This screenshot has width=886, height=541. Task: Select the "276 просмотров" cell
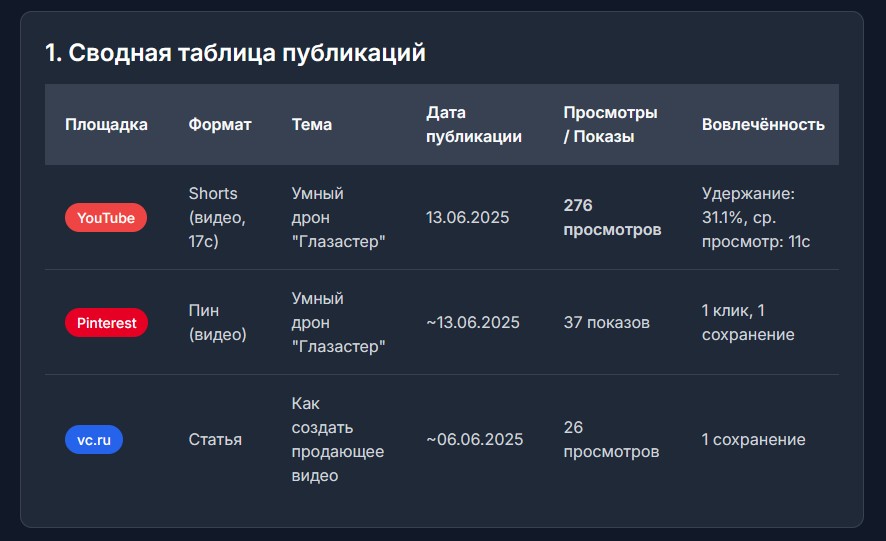coord(612,217)
